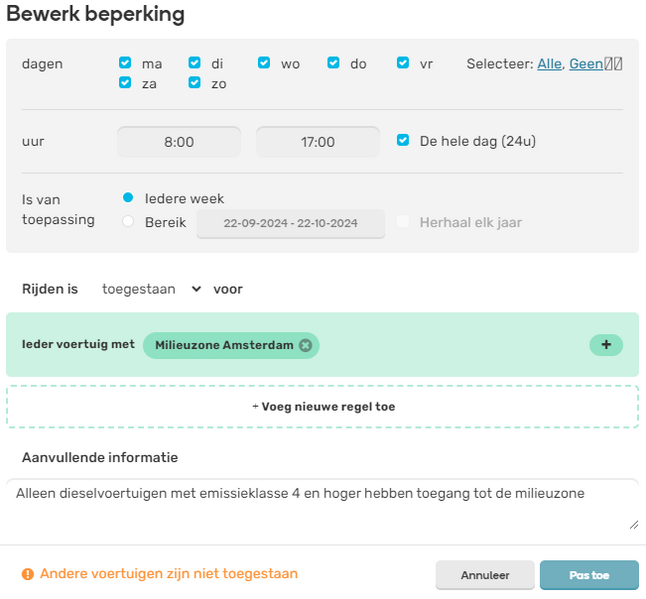This screenshot has width=646, height=599.
Task: Click the plus icon to add condition
Action: [x=605, y=345]
